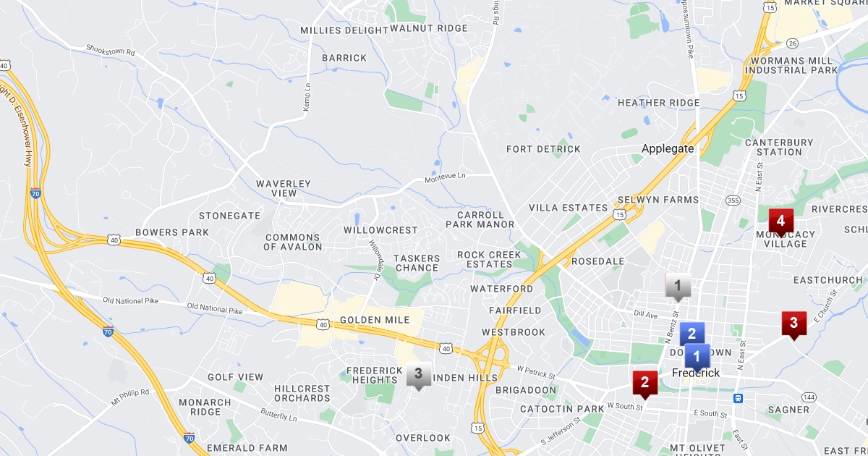This screenshot has height=456, width=868.
Task: Click the Applegate place label
Action: point(668,148)
